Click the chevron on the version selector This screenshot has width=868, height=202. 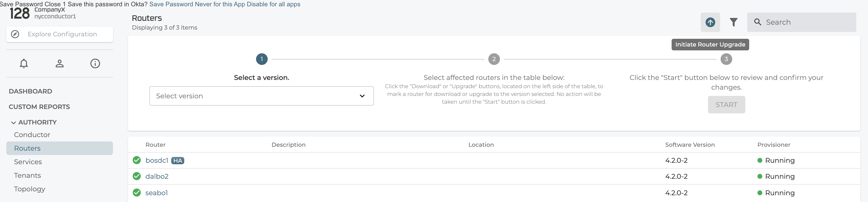pos(362,96)
